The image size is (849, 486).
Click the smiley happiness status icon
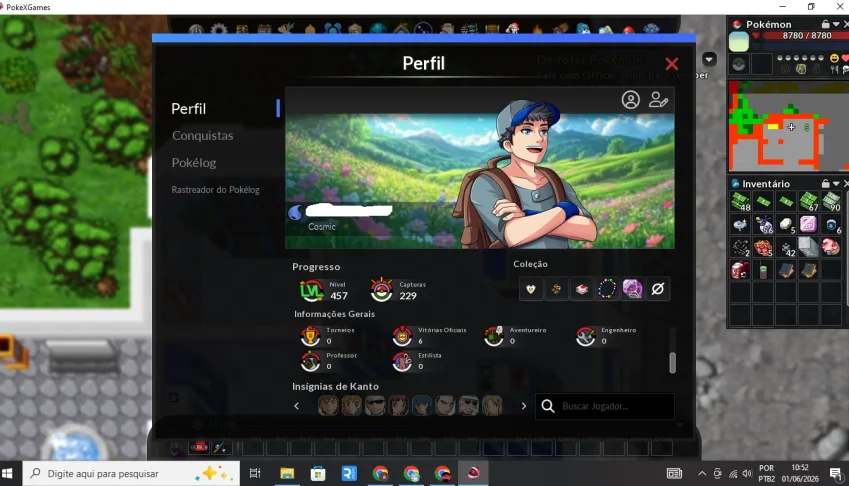[834, 58]
